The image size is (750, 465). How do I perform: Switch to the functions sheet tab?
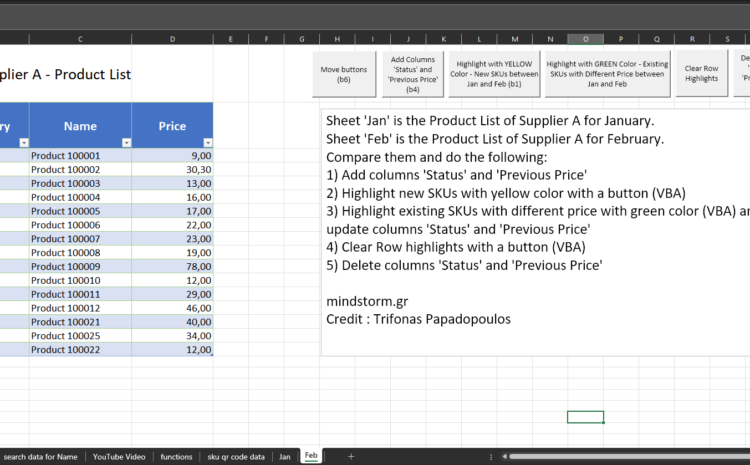click(x=176, y=457)
